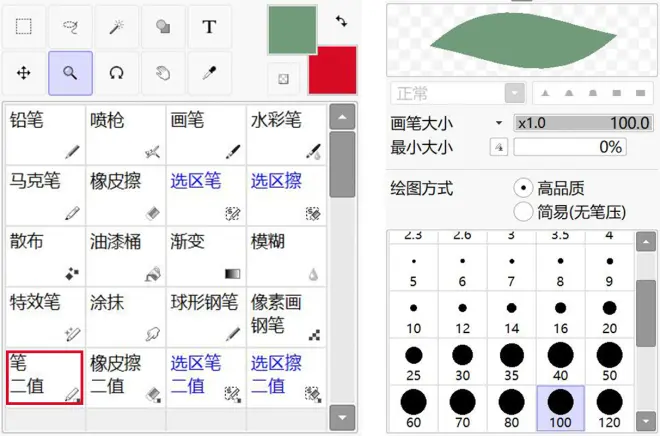The width and height of the screenshot is (660, 436).
Task: Select 高品质 drawing mode radio button
Action: (523, 188)
